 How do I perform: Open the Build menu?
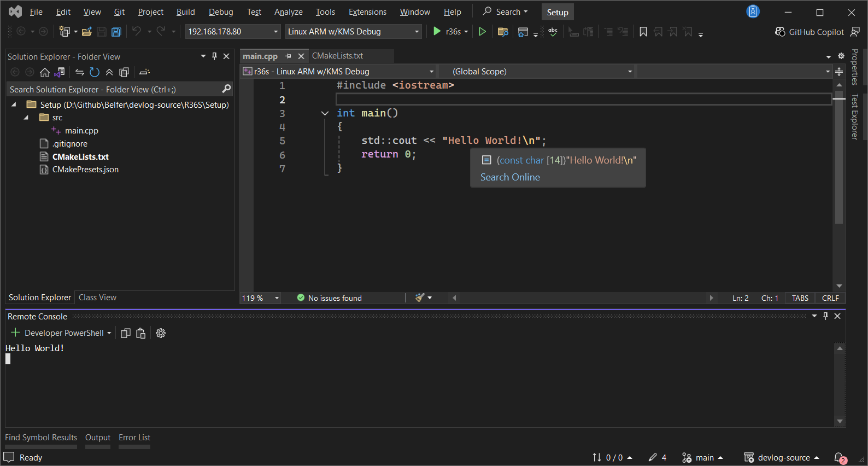(x=185, y=11)
